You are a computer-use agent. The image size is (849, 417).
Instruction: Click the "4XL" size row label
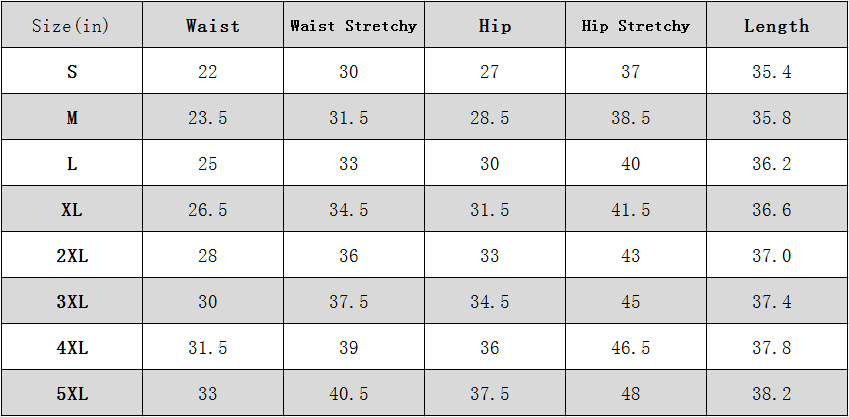[x=72, y=348]
